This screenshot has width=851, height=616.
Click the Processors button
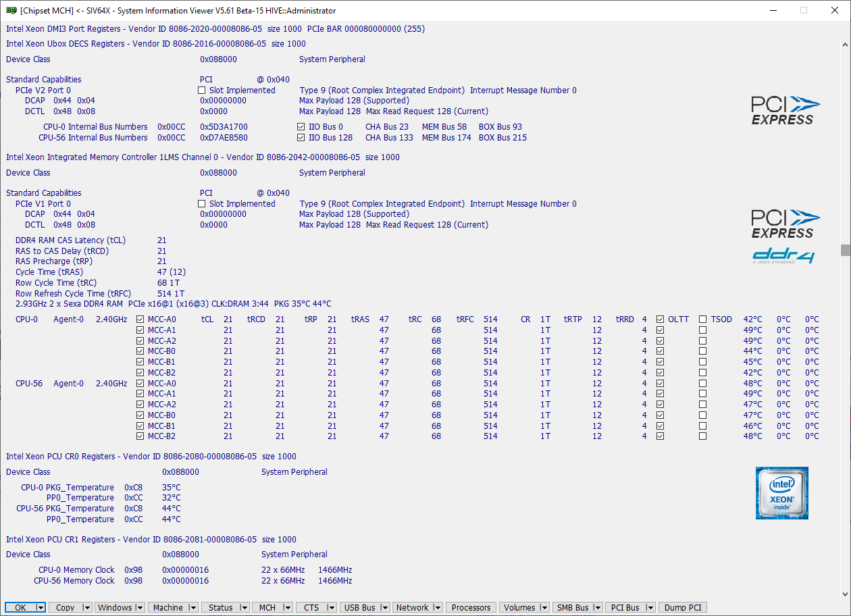click(x=471, y=608)
